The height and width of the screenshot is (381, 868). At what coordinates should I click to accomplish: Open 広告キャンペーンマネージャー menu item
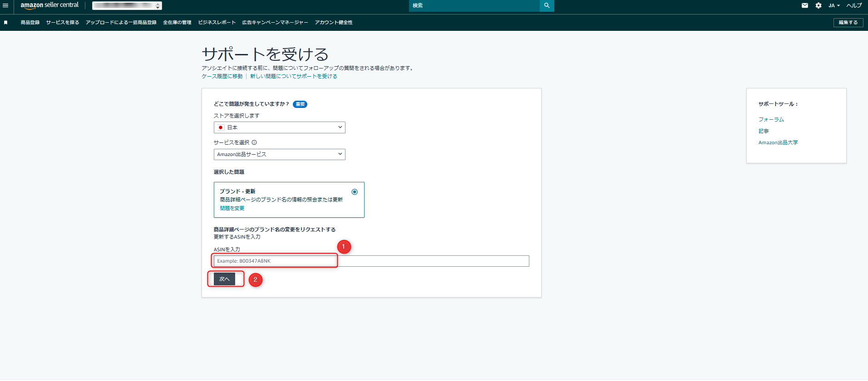pos(275,22)
